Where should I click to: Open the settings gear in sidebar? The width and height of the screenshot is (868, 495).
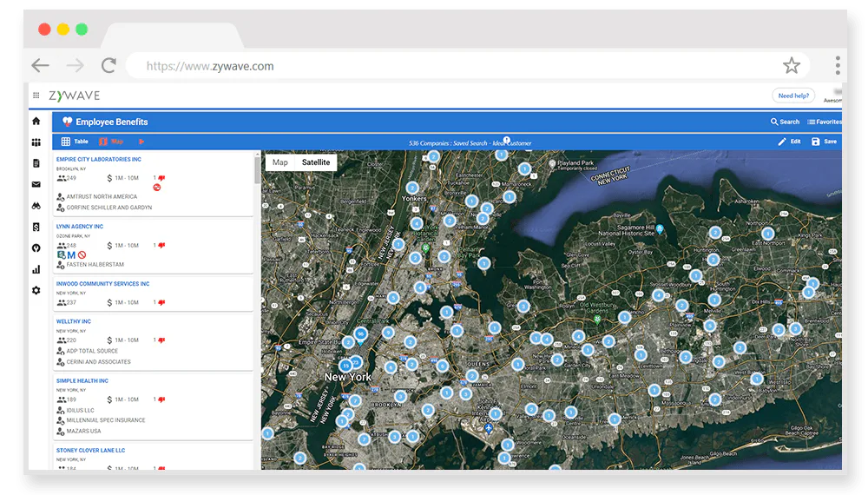pyautogui.click(x=36, y=290)
